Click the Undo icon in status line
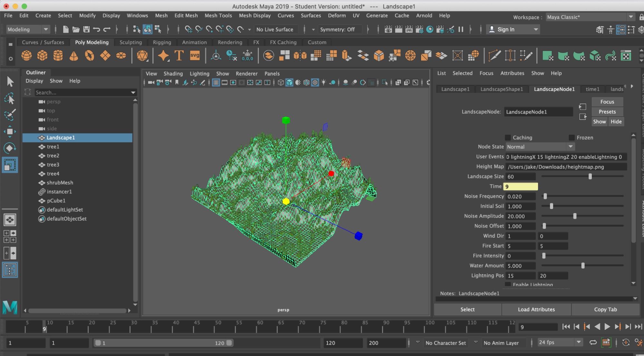Viewport: 644px width, 356px height. [x=96, y=29]
